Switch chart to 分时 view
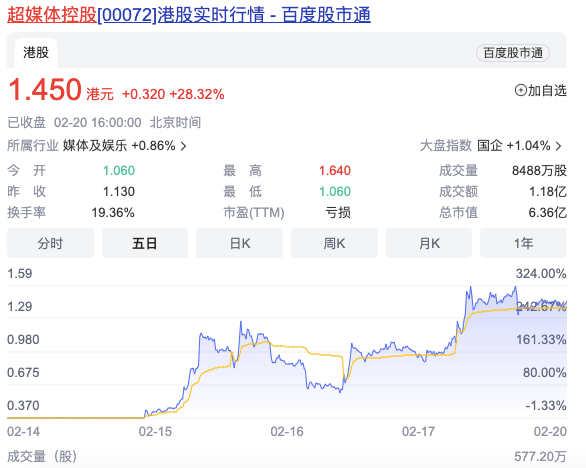 pos(50,243)
